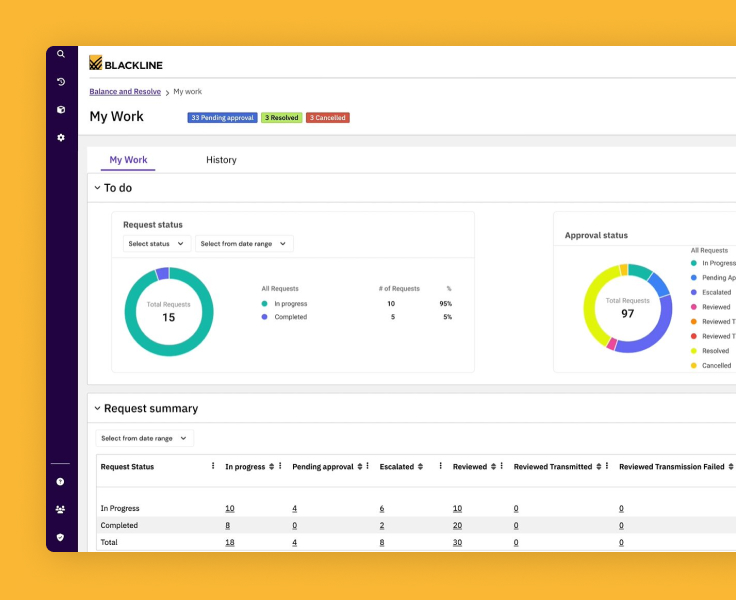Open search from the sidebar magnifier icon
This screenshot has width=736, height=600.
click(61, 54)
